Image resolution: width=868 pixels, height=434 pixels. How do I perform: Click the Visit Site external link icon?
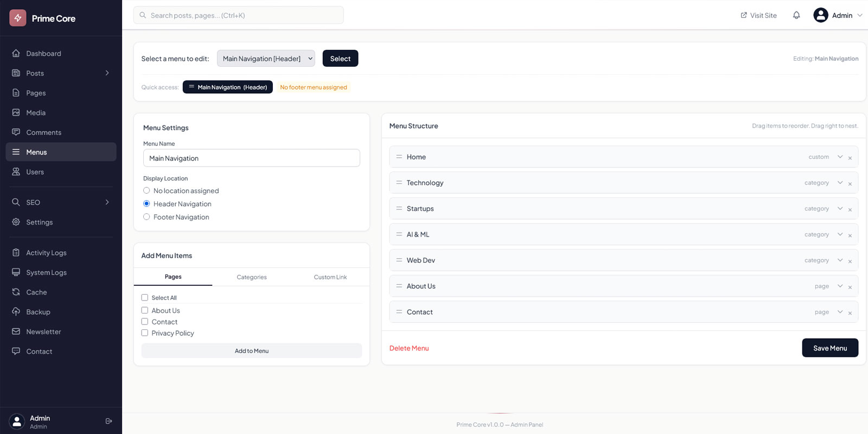(x=744, y=15)
